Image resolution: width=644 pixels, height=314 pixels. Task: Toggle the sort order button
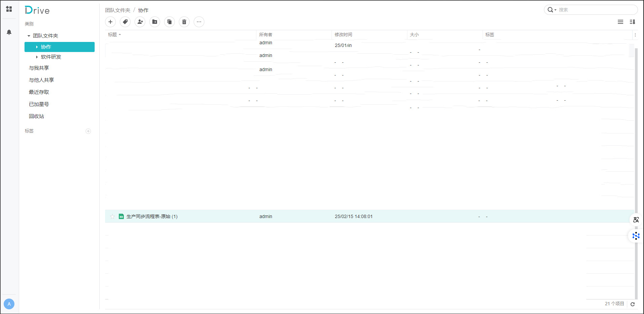coord(633,22)
